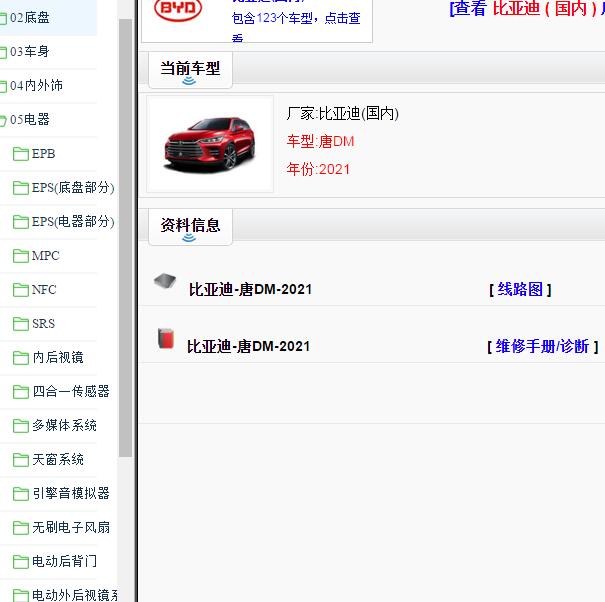
Task: Click the 电动外后视镜 folder icon
Action: pyautogui.click(x=20, y=595)
